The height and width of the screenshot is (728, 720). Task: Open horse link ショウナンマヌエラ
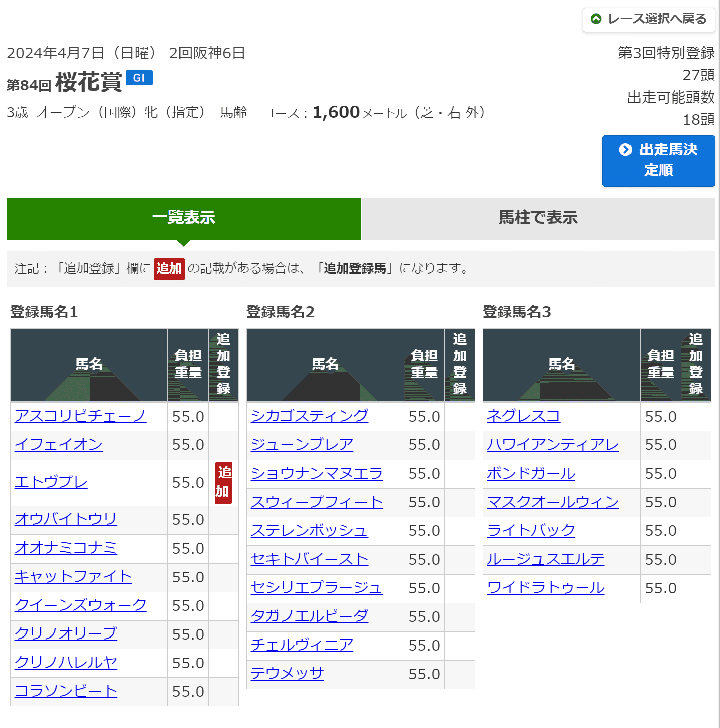pos(317,474)
